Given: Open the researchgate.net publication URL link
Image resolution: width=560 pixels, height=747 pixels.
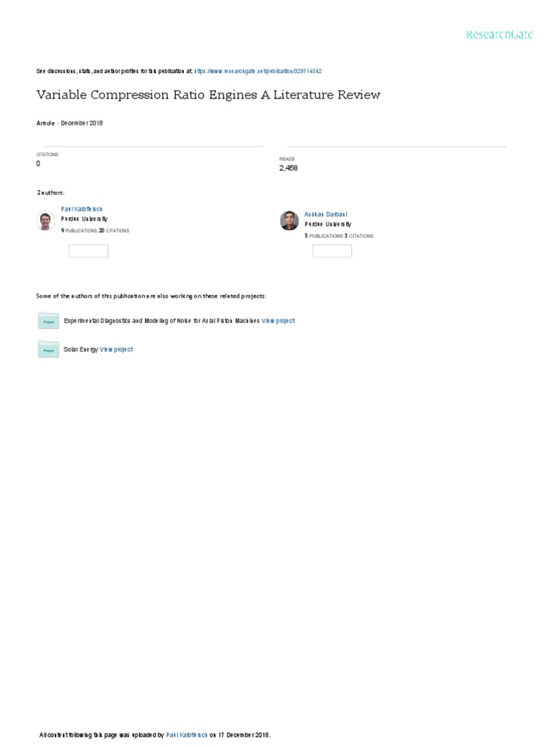Looking at the screenshot, I should (x=258, y=71).
